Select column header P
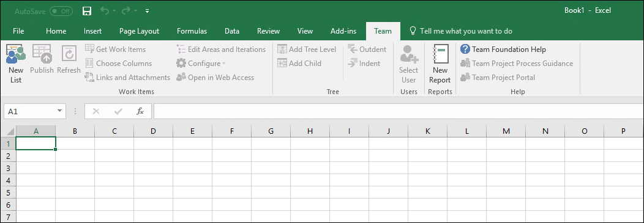The width and height of the screenshot is (644, 223). pyautogui.click(x=623, y=131)
